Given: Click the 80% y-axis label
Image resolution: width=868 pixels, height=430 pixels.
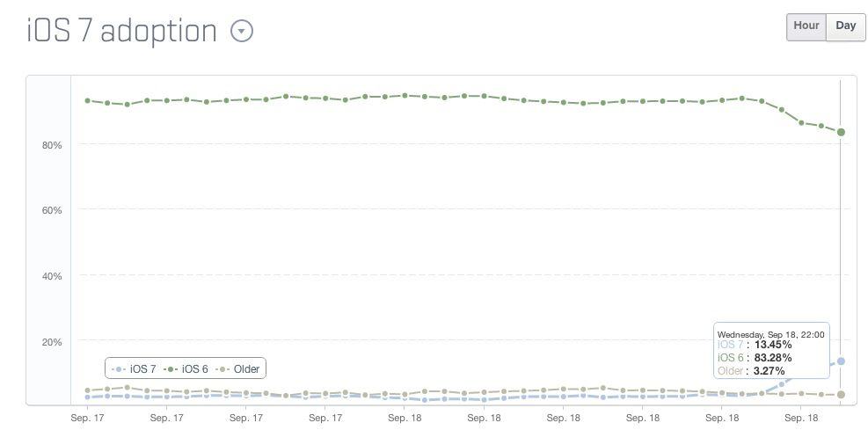Looking at the screenshot, I should pos(51,145).
